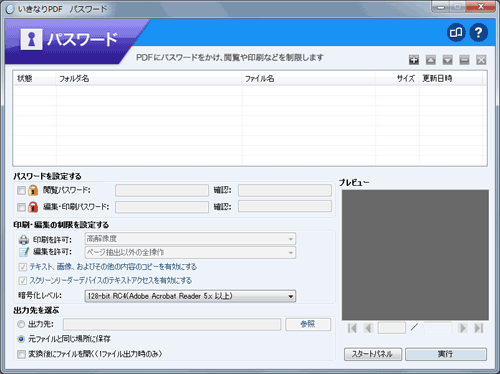This screenshot has height=374, width=500.
Task: Click the add file plus icon
Action: coord(414,60)
